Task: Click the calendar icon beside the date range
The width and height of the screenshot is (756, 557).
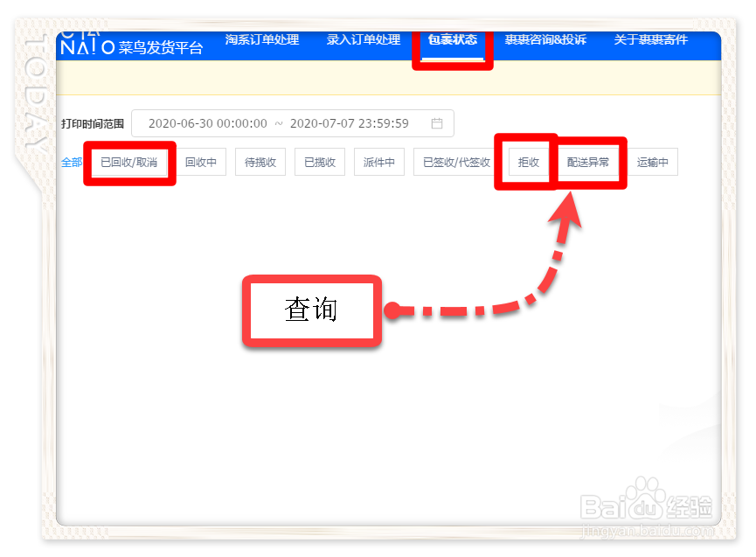Action: 438,122
